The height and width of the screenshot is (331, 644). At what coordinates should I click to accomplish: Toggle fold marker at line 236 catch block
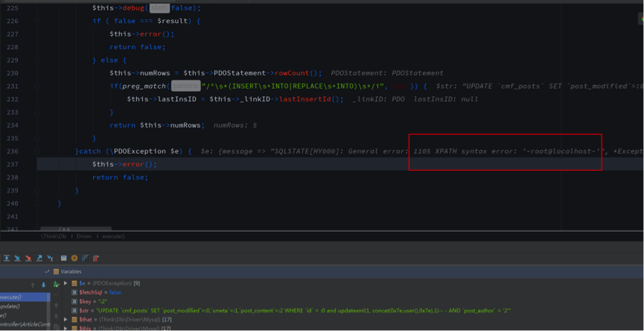tap(37, 151)
